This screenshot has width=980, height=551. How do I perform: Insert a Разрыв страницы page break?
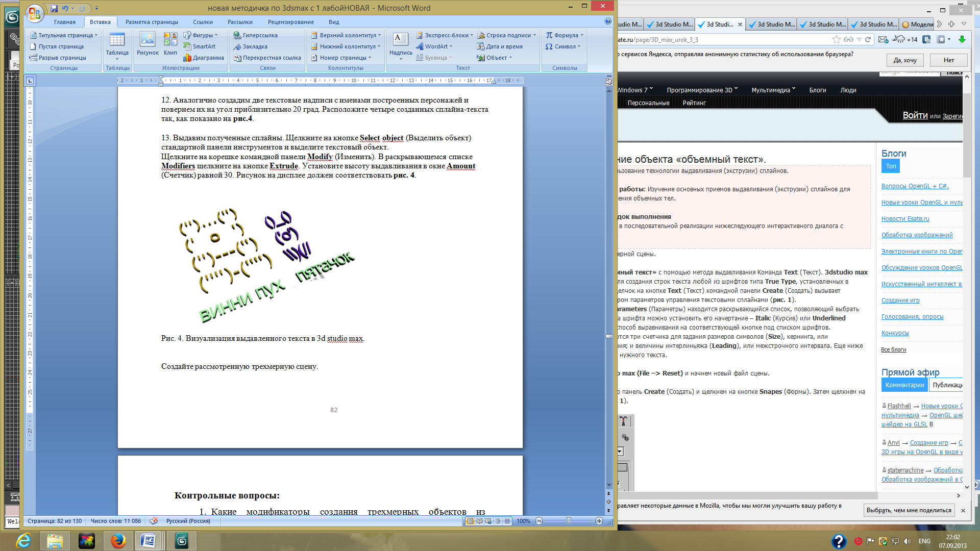[58, 58]
